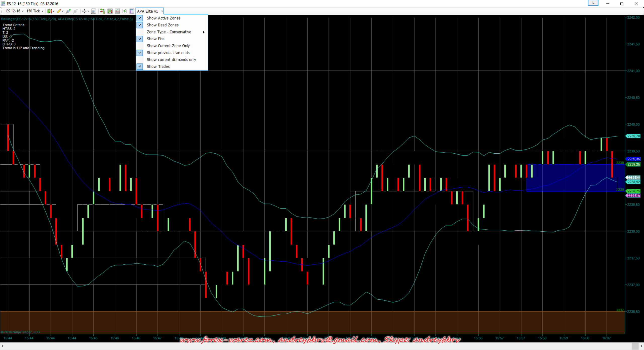The width and height of the screenshot is (644, 350).
Task: Choose Show current diamonds only
Action: click(171, 60)
